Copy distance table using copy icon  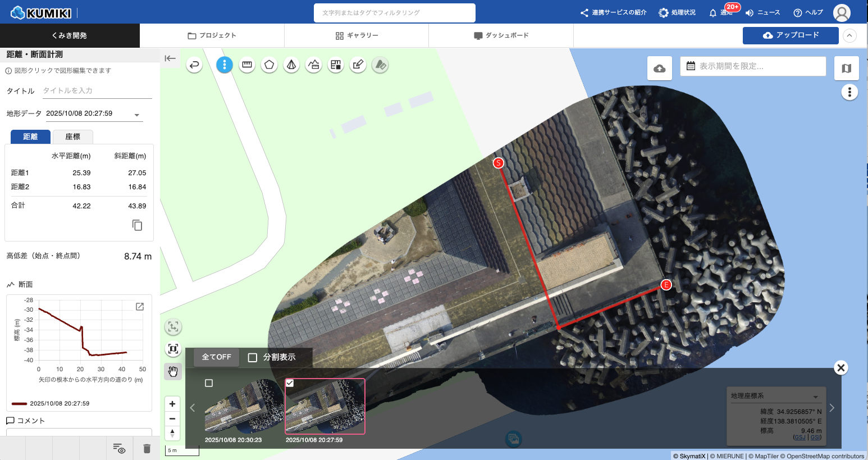point(137,225)
